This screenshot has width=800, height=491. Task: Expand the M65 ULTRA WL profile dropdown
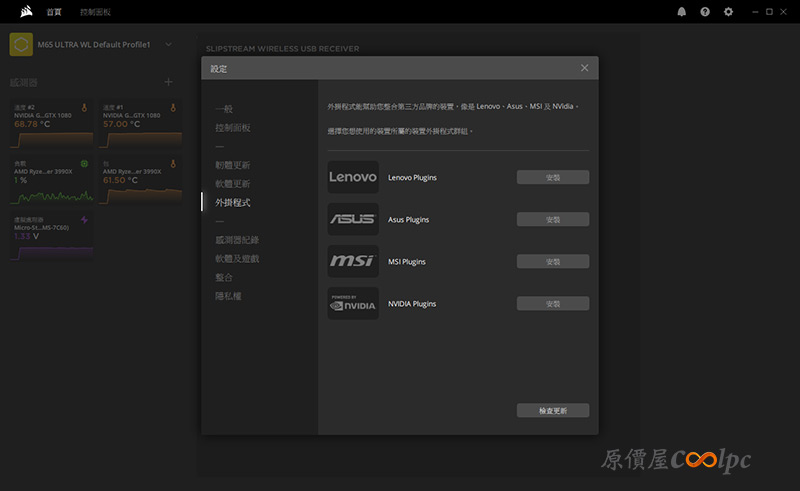(x=168, y=44)
